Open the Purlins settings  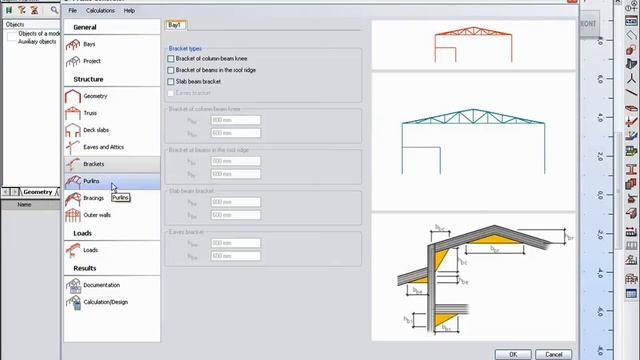pos(112,181)
